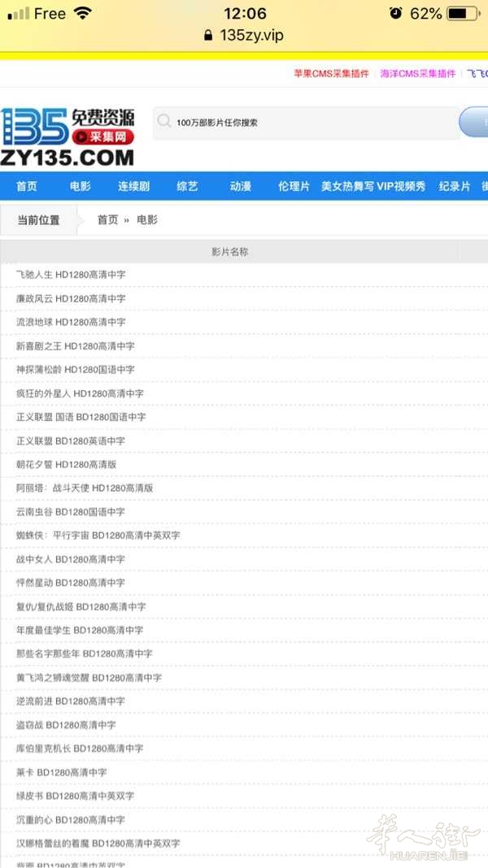Open 怦然星动 BD1280高清中字

coord(71,583)
